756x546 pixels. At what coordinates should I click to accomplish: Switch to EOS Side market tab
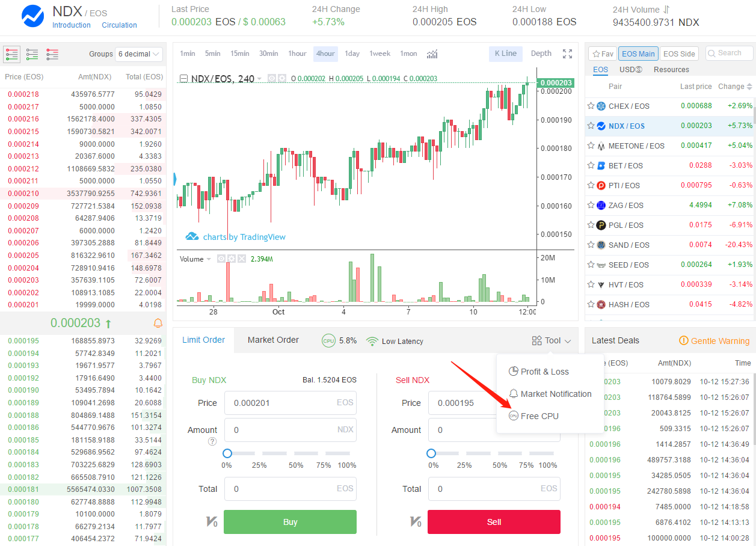[x=680, y=54]
